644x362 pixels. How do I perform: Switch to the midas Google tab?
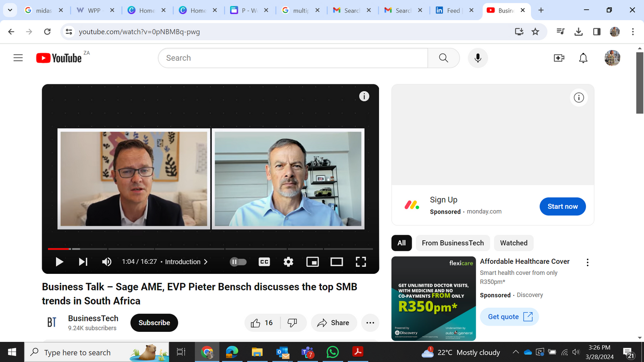pos(44,10)
